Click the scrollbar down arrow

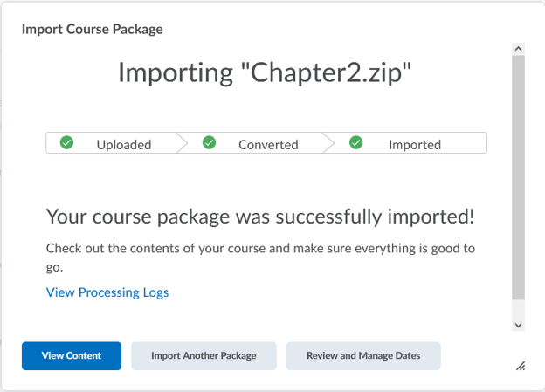pos(518,324)
